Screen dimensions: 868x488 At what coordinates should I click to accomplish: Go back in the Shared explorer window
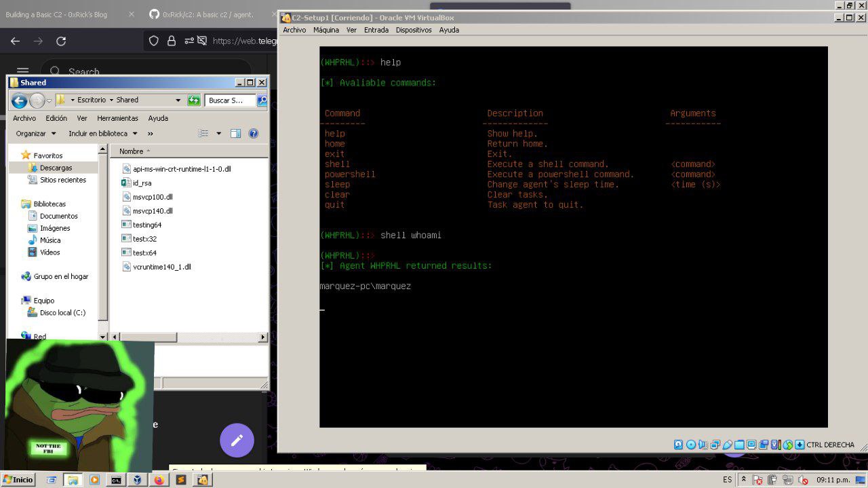tap(19, 100)
